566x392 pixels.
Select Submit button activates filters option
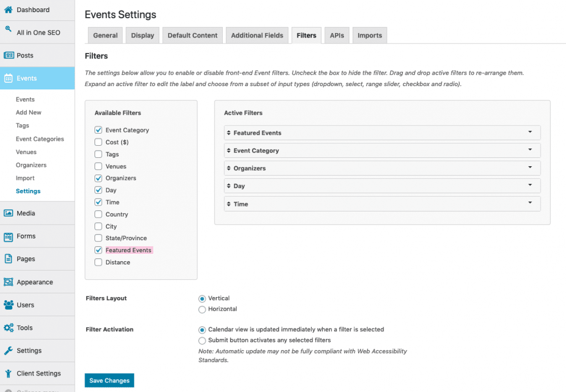pos(202,341)
